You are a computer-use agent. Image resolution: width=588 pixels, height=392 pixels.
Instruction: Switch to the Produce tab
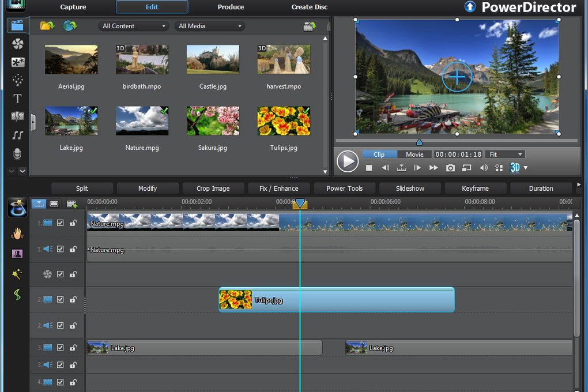(x=231, y=7)
